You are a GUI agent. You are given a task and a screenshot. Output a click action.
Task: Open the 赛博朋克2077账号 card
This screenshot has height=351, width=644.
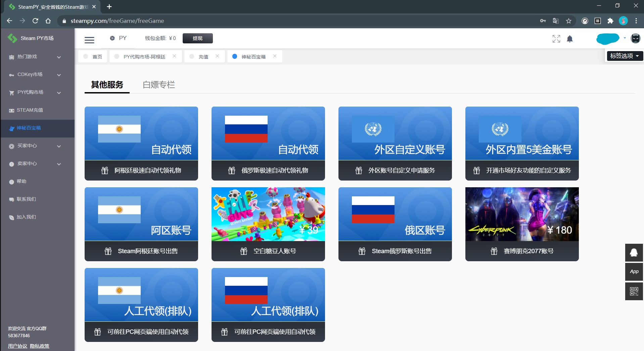pos(522,224)
